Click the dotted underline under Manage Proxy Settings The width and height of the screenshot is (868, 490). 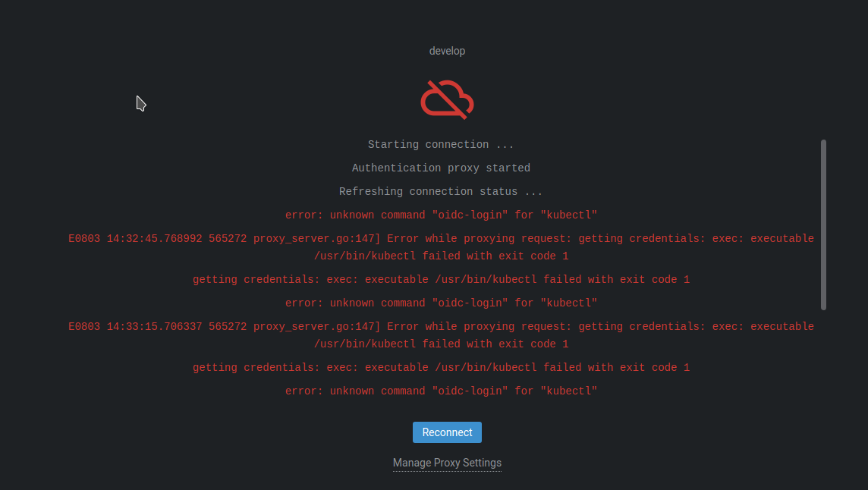click(x=447, y=470)
